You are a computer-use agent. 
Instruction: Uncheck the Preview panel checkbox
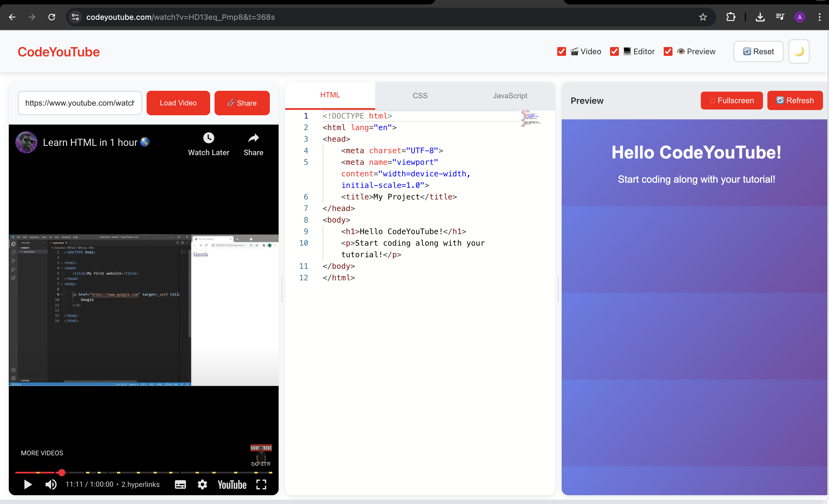click(668, 51)
